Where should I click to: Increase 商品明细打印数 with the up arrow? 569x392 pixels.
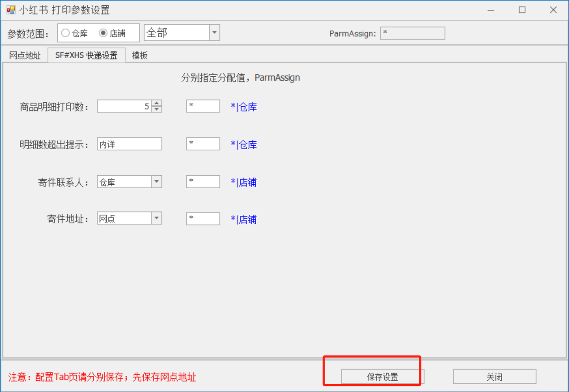(x=157, y=103)
